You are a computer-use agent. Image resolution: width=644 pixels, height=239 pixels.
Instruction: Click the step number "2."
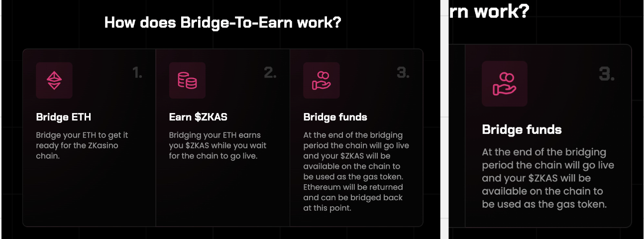(x=270, y=73)
